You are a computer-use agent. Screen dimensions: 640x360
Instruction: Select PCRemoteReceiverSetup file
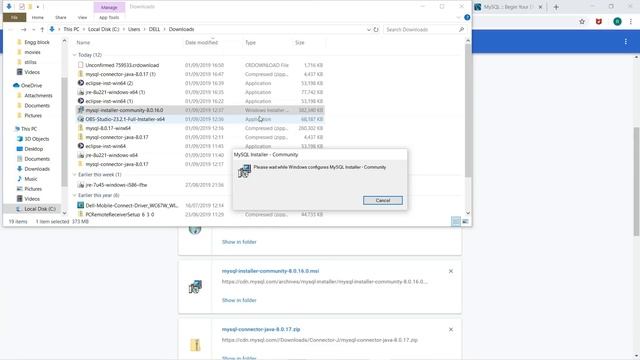point(120,215)
